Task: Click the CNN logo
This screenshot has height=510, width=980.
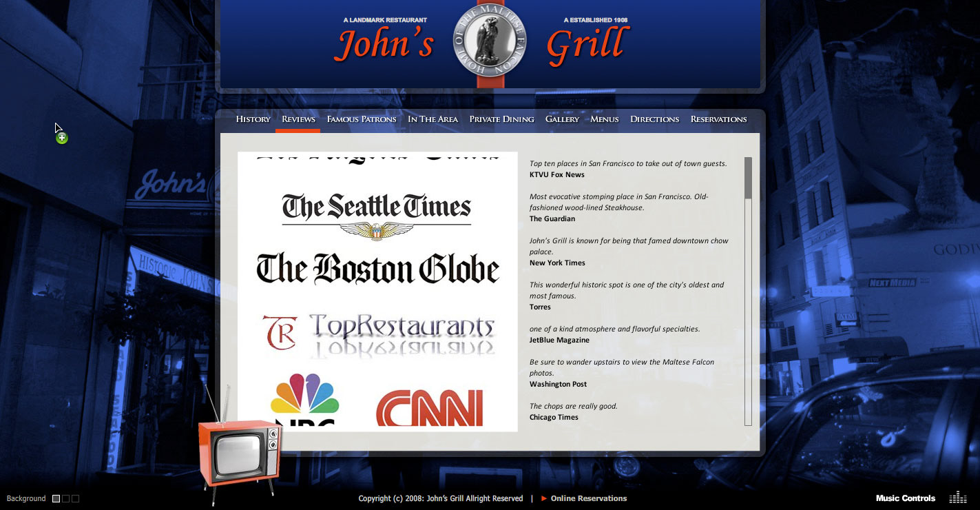Action: coord(429,407)
